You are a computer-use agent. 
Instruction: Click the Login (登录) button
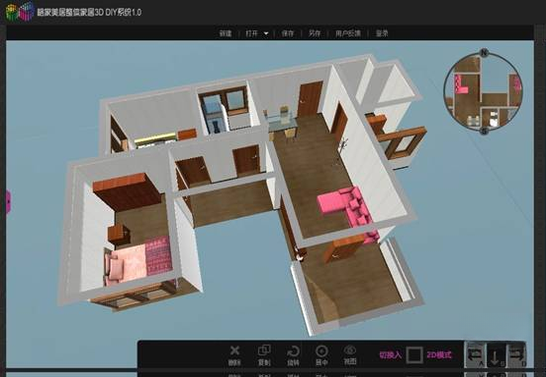click(382, 33)
